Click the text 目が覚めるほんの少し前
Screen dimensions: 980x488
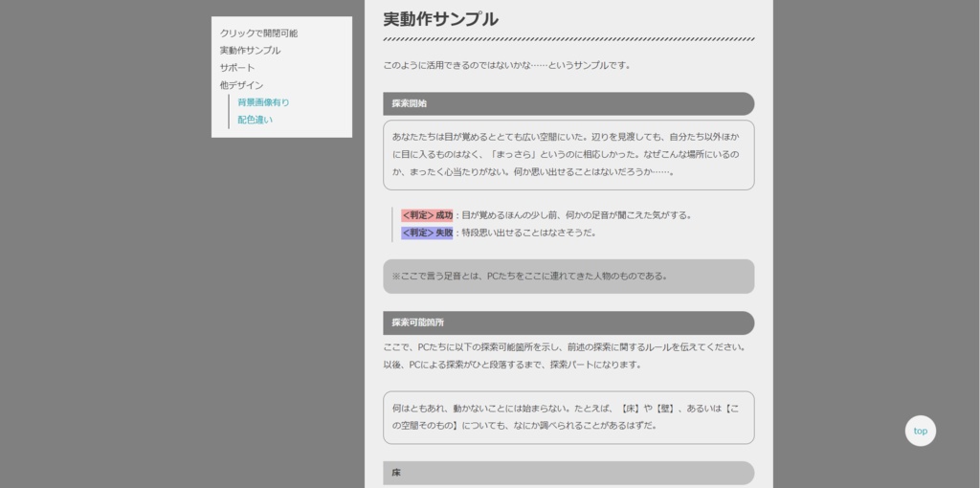576,215
